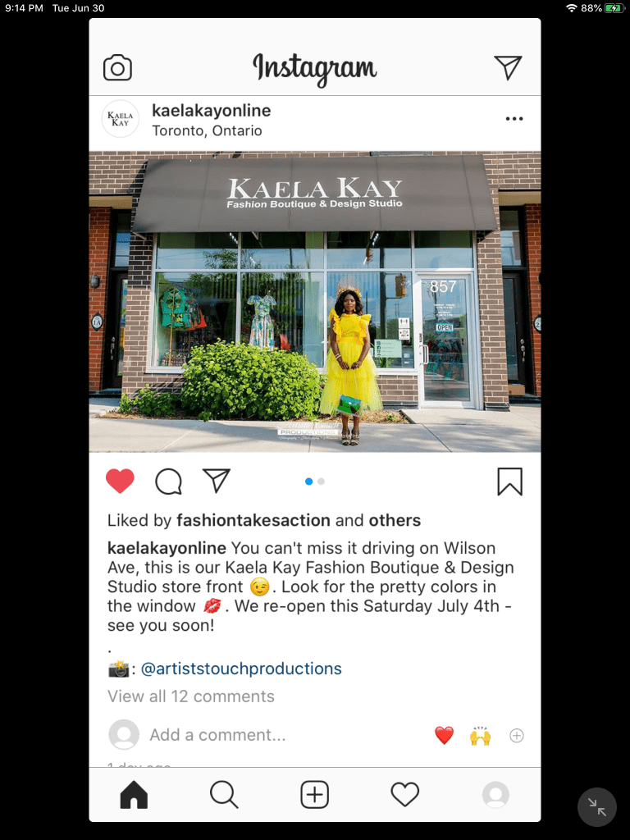This screenshot has height=840, width=630.
Task: Open the three-dot post options menu
Action: pos(514,118)
